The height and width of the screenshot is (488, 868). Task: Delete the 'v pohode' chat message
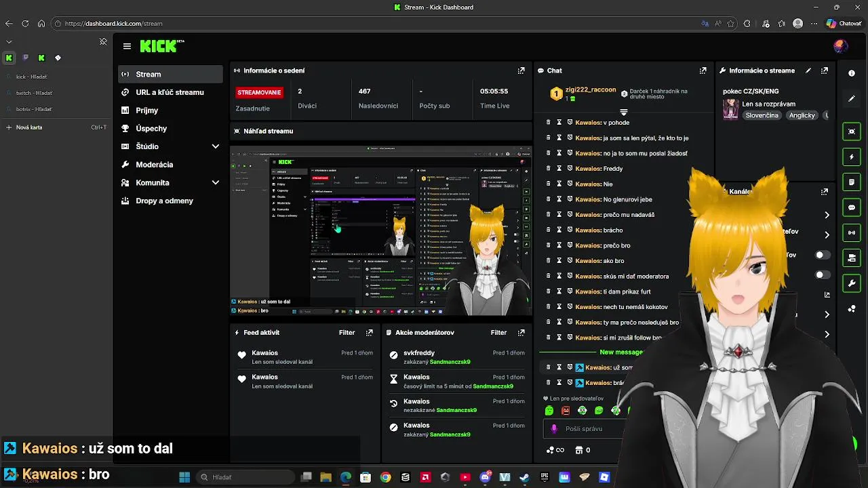point(549,123)
